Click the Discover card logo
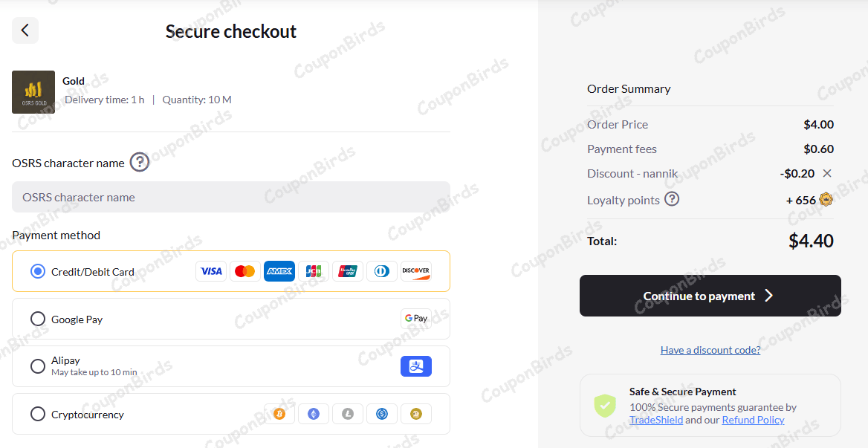Screen dimensions: 868x448 tap(415, 271)
